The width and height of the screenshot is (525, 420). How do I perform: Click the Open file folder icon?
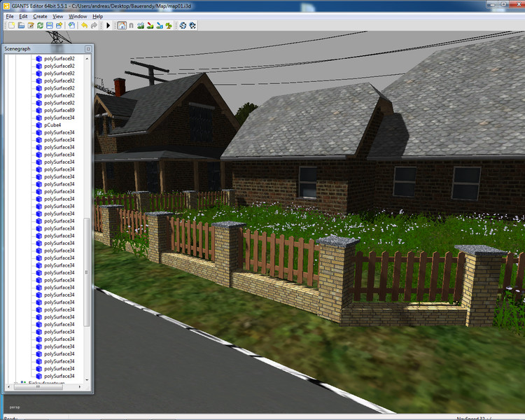(21, 25)
